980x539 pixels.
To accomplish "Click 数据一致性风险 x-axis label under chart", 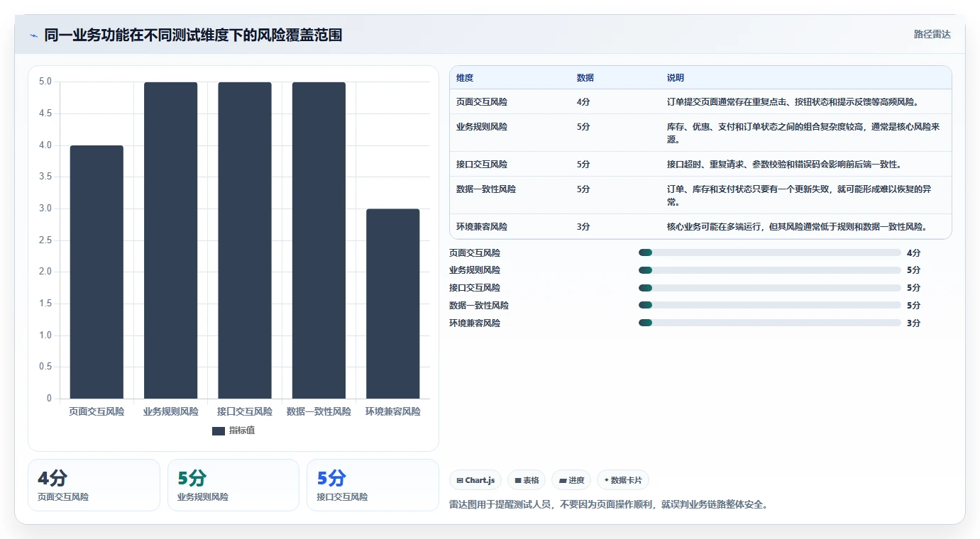I will tap(319, 411).
